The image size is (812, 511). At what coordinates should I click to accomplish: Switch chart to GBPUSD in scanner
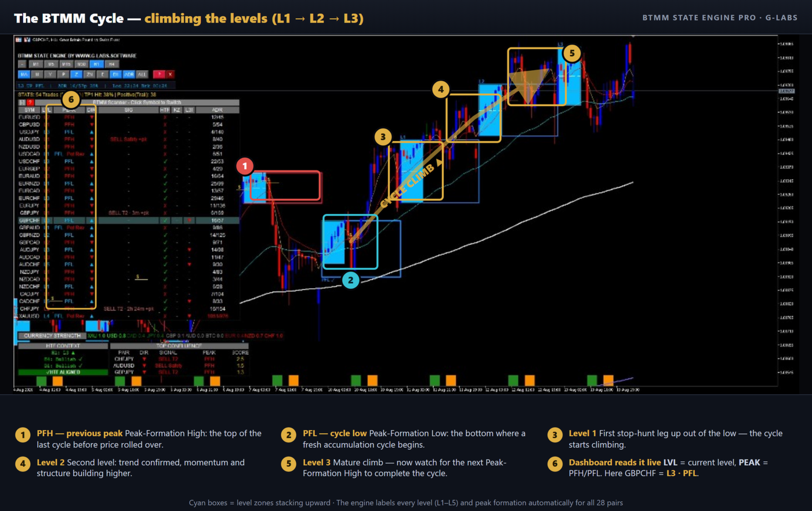pyautogui.click(x=29, y=125)
